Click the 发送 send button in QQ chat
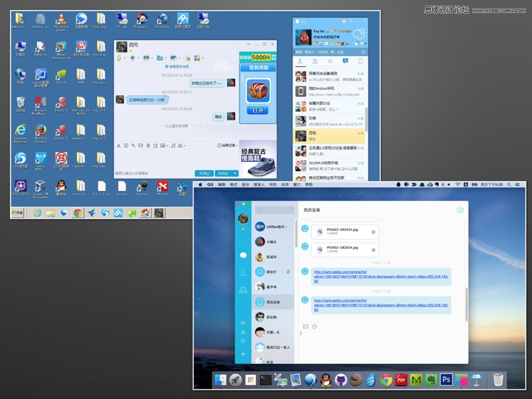The image size is (532, 399). coord(223,173)
